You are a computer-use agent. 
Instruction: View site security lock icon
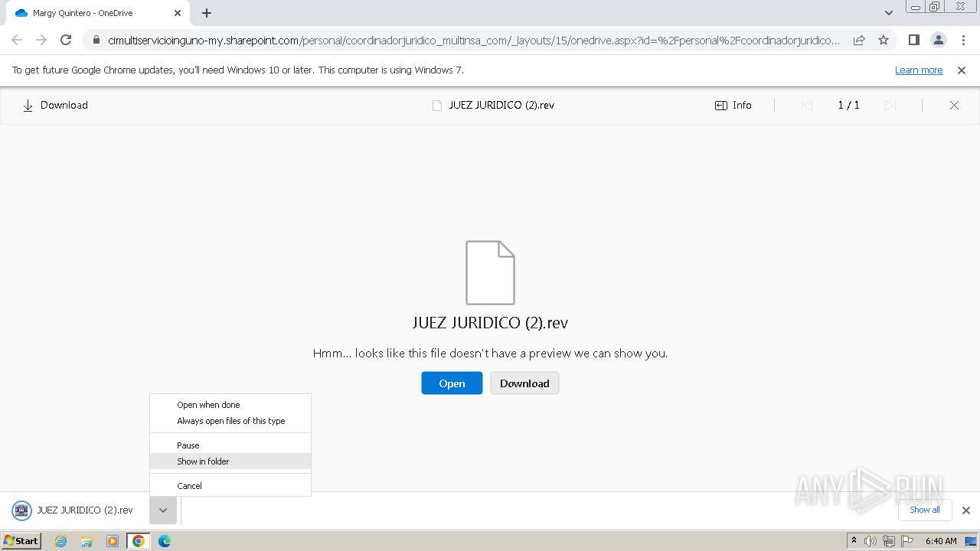pyautogui.click(x=96, y=40)
